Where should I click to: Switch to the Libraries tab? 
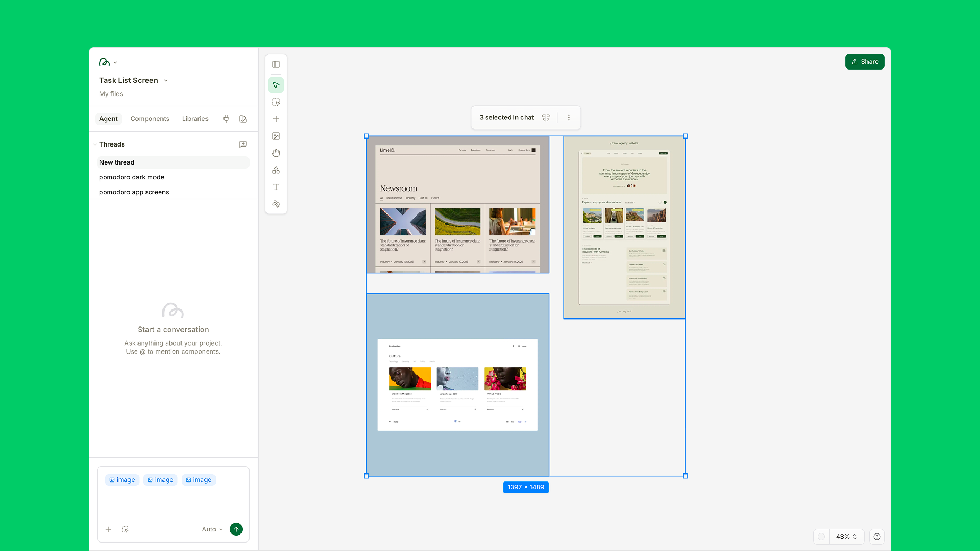tap(195, 119)
